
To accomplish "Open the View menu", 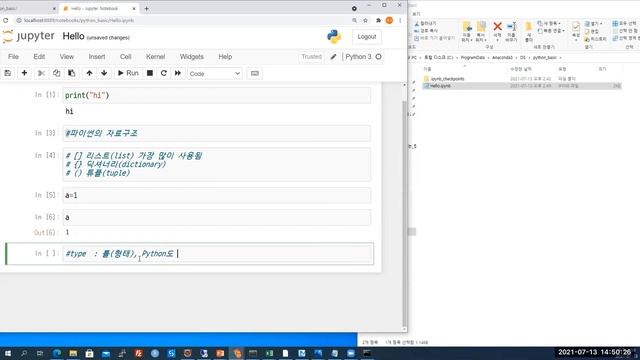I will (x=67, y=57).
